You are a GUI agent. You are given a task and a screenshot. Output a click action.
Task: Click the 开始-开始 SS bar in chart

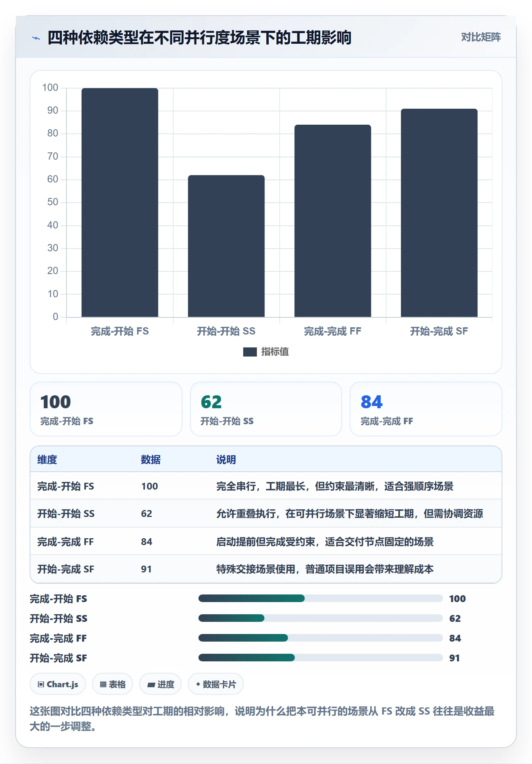(x=226, y=246)
